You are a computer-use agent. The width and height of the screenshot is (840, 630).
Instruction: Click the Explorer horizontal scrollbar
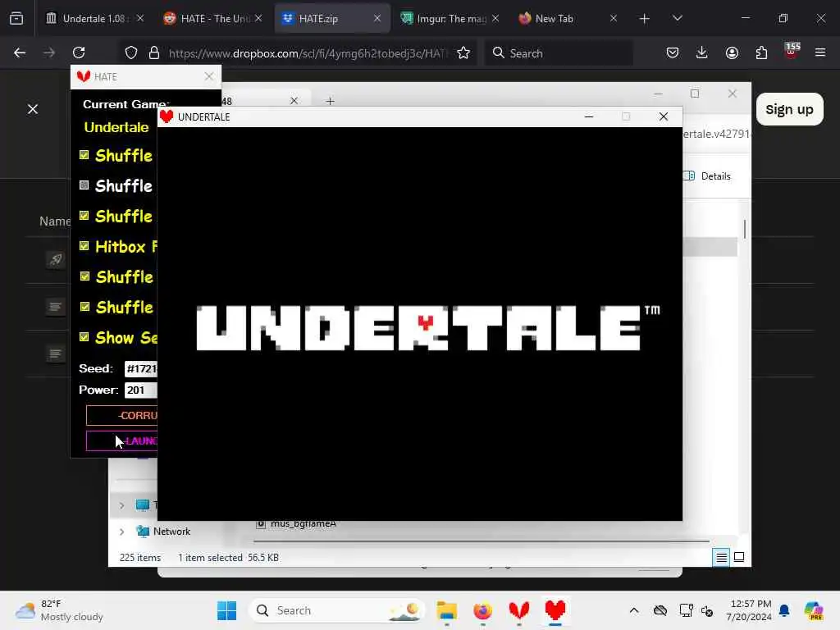coord(481,541)
